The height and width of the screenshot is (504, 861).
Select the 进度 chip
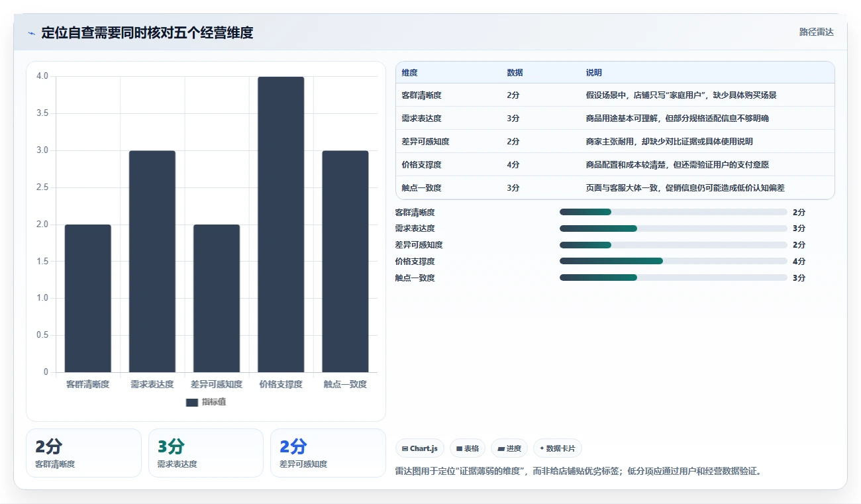pos(509,448)
